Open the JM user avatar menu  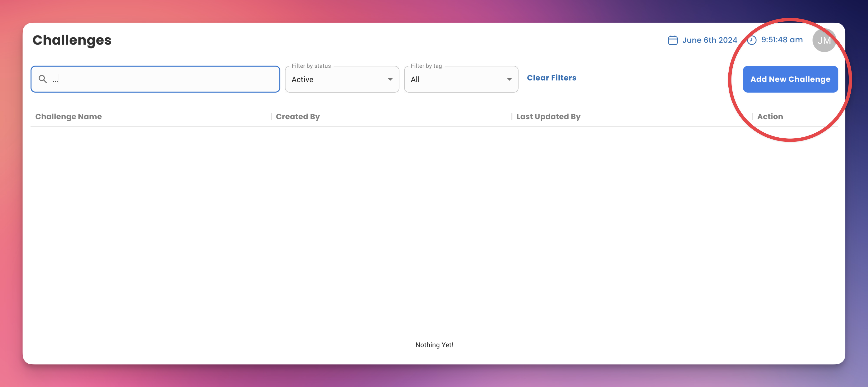[824, 40]
